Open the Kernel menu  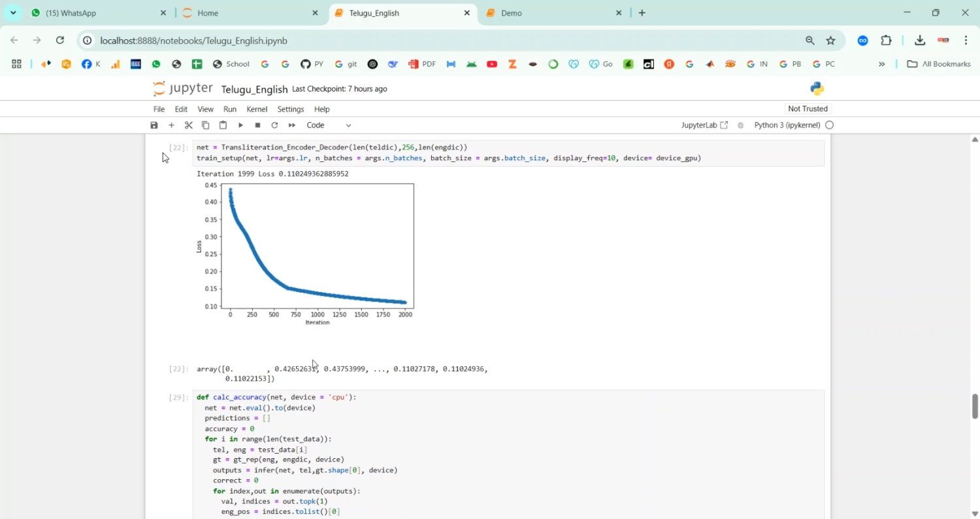[257, 109]
